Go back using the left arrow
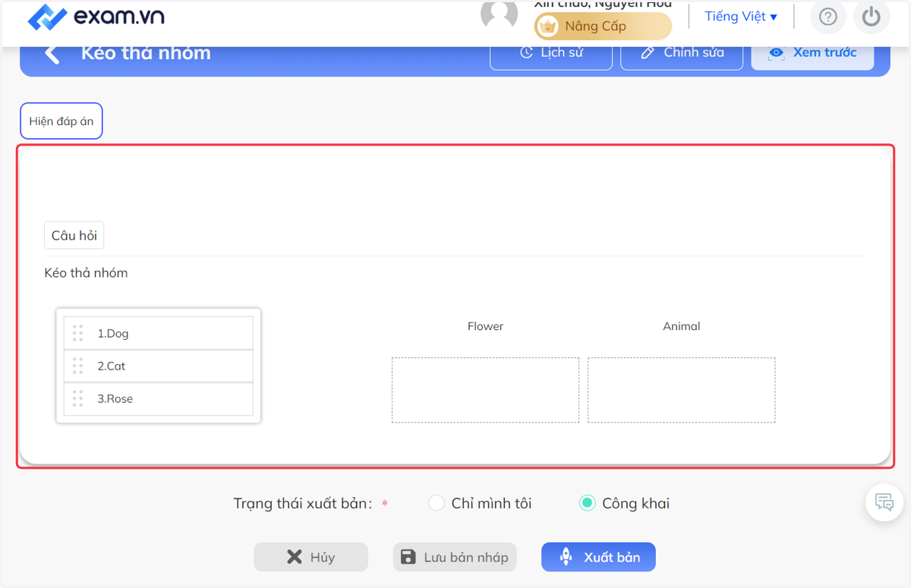 52,53
